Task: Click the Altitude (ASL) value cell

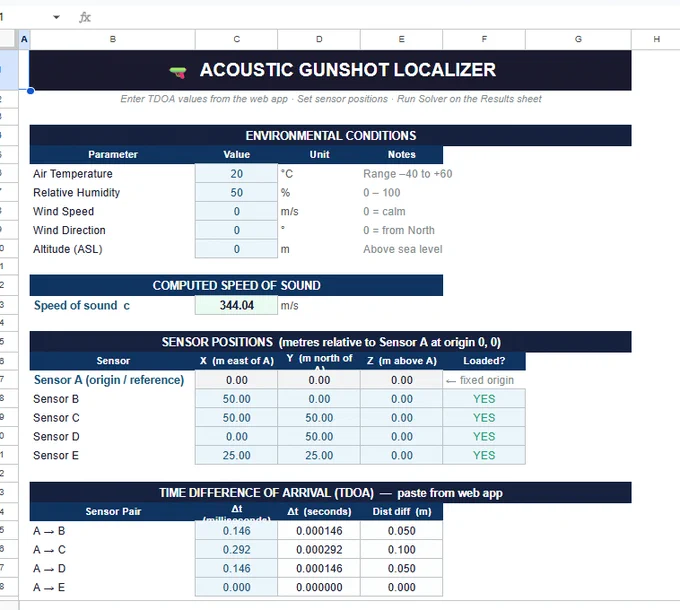Action: [236, 249]
